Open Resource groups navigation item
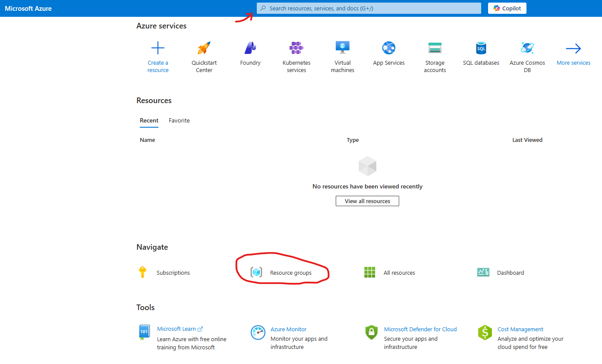Image resolution: width=602 pixels, height=364 pixels. [x=290, y=273]
